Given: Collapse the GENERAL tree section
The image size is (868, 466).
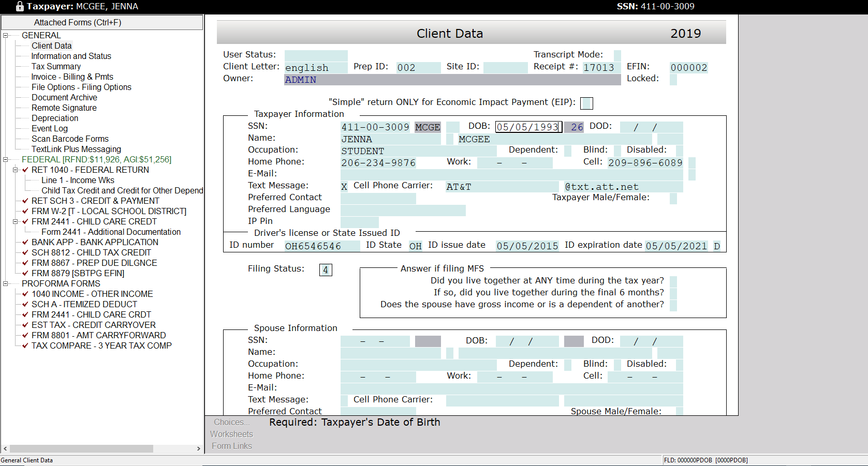Looking at the screenshot, I should click(x=6, y=36).
